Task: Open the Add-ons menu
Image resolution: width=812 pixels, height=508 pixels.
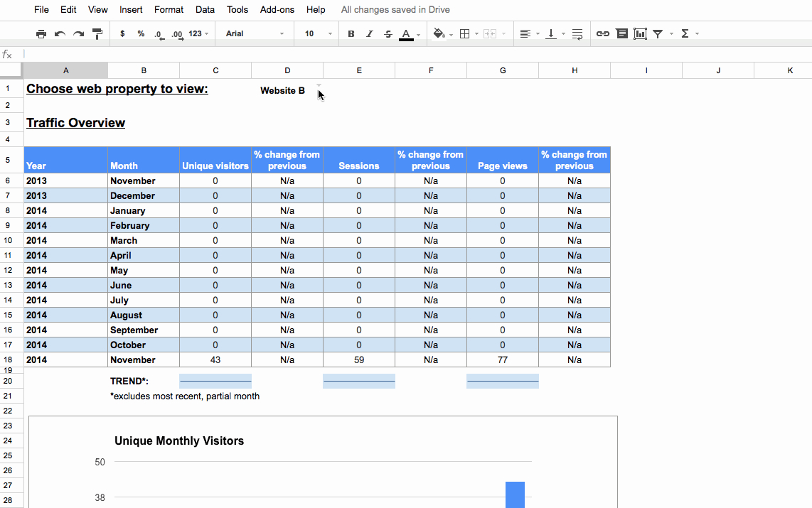Action: [x=277, y=9]
